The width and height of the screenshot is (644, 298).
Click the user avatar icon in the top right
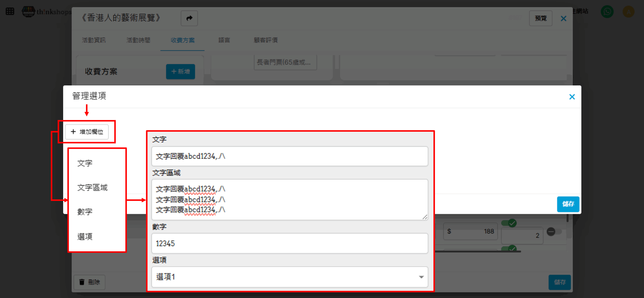click(x=628, y=12)
